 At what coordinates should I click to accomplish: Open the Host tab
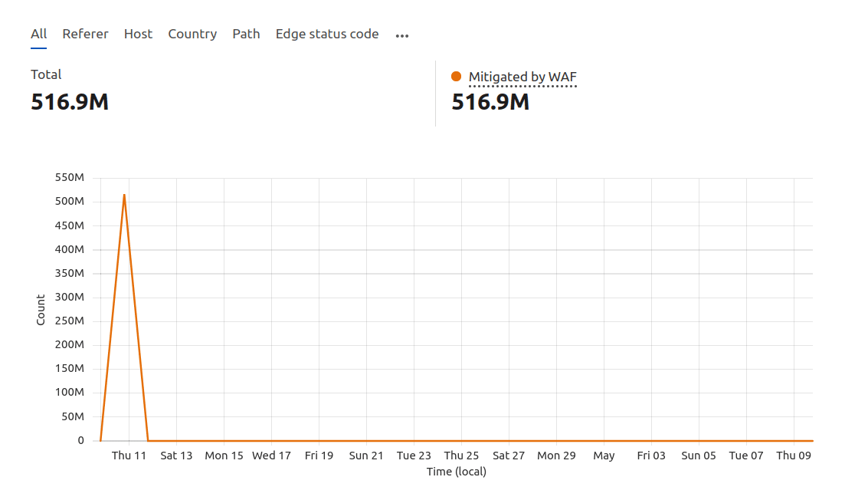[138, 34]
